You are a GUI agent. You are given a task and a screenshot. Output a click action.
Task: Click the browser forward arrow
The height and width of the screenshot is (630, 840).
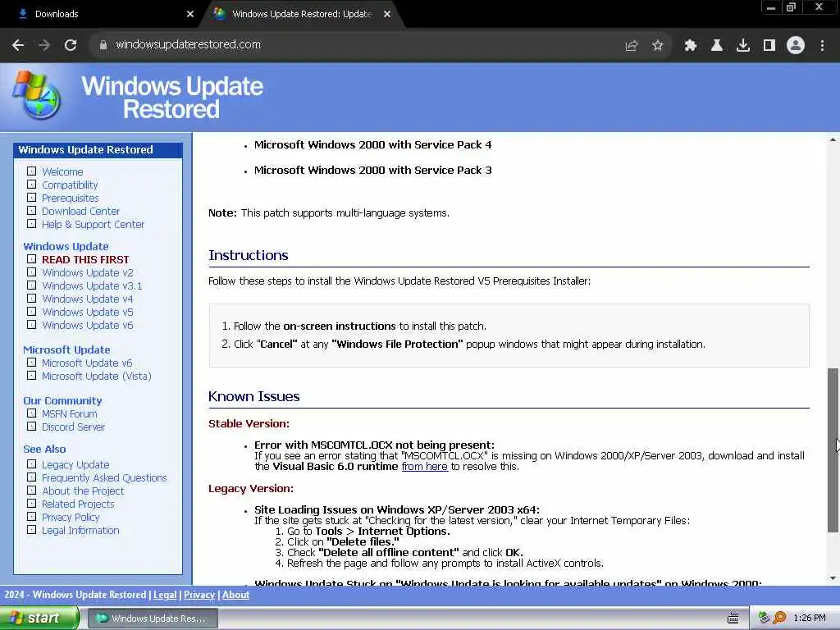click(44, 46)
